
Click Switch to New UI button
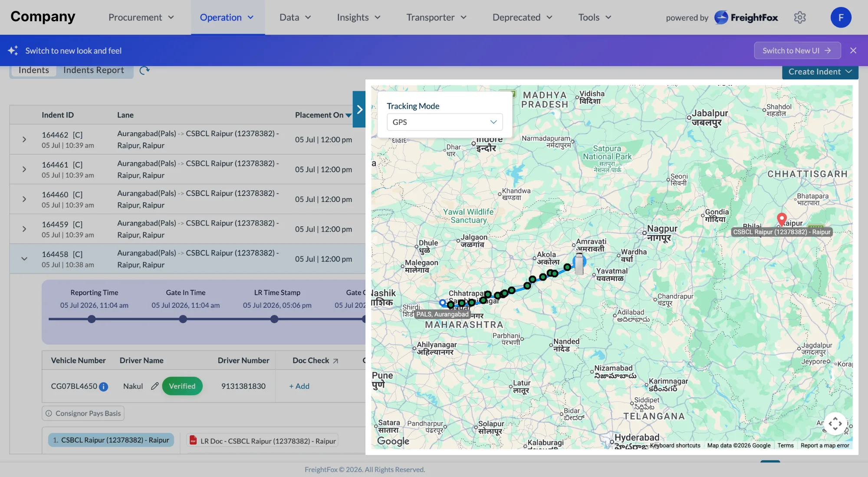coord(797,50)
